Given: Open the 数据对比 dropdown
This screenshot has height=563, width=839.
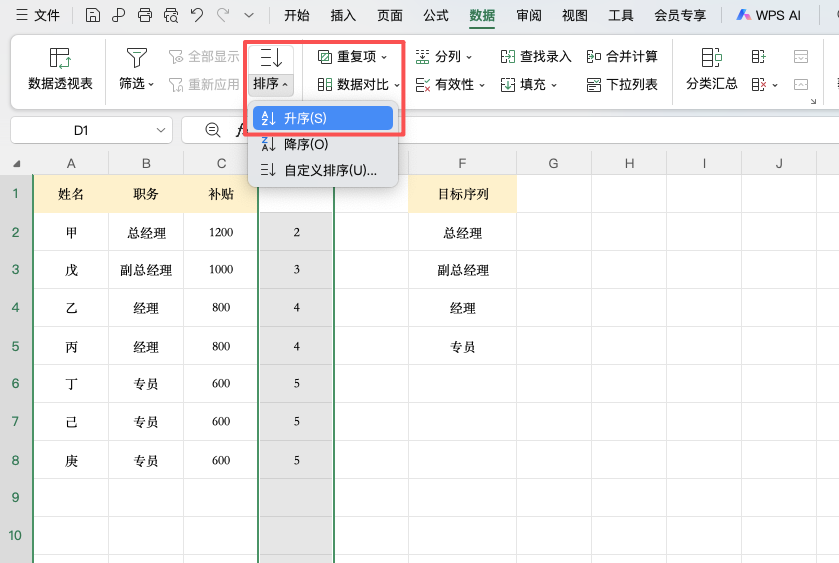Looking at the screenshot, I should pos(359,84).
